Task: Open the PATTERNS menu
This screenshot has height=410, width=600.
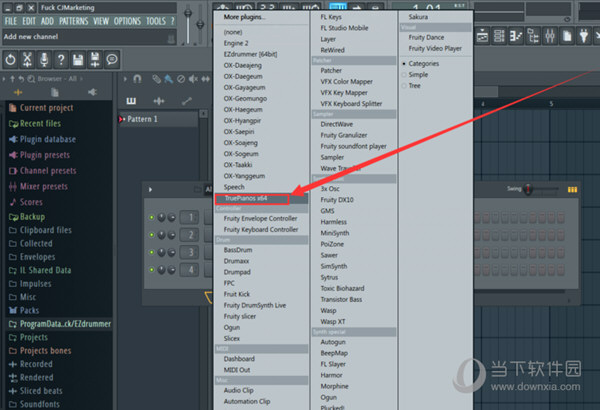Action: [x=73, y=21]
